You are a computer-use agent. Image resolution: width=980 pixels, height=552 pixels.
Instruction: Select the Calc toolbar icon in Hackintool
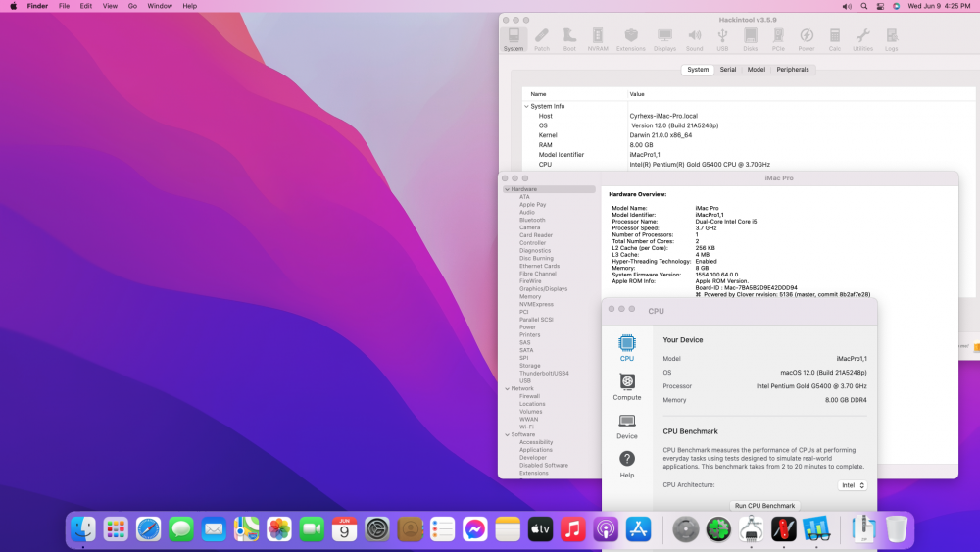pos(834,39)
